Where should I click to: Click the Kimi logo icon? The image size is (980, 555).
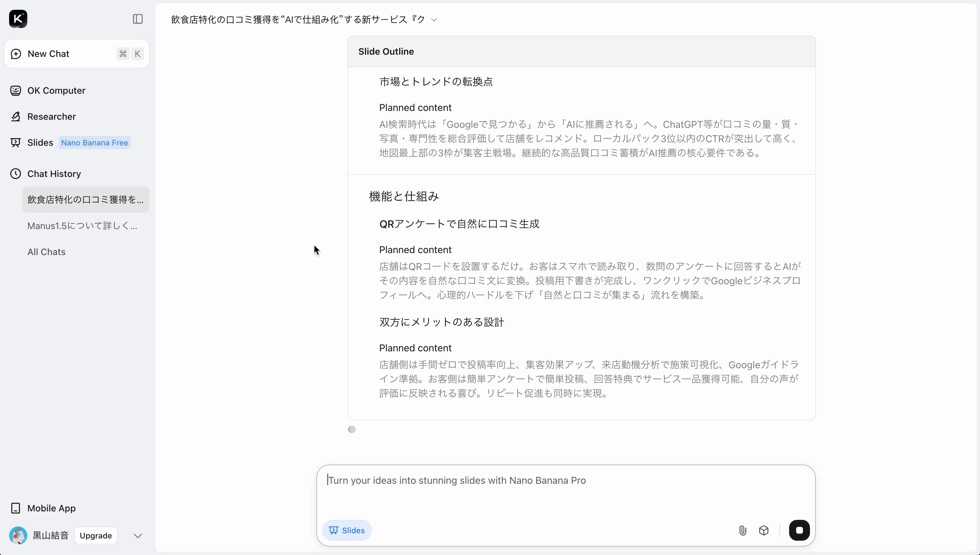(x=18, y=19)
